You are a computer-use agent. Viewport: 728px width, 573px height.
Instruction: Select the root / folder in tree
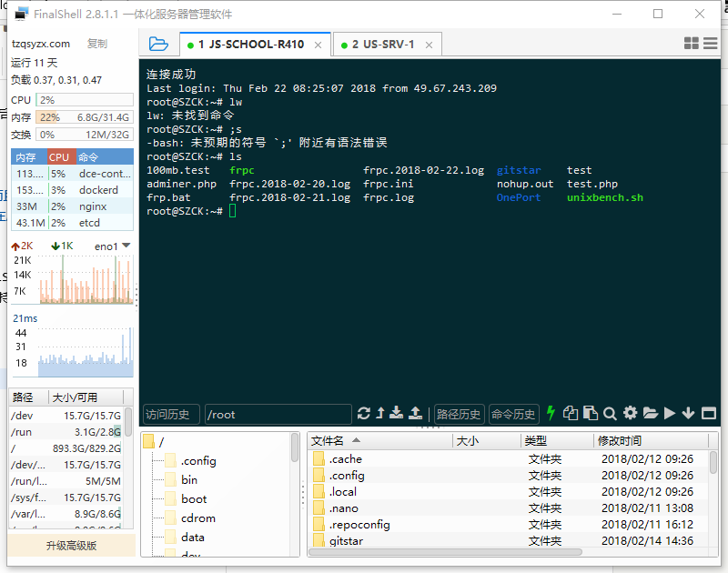click(154, 442)
